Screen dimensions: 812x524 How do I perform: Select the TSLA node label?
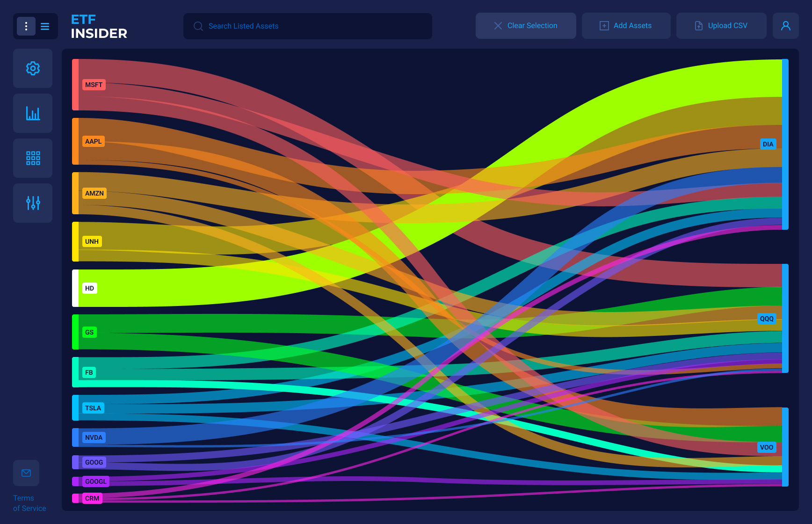click(x=93, y=408)
